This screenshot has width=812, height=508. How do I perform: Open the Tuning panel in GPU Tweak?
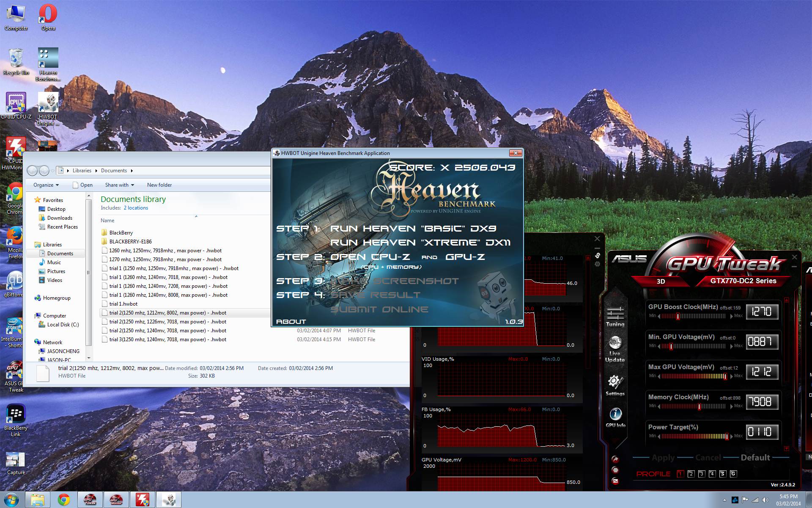tap(615, 317)
